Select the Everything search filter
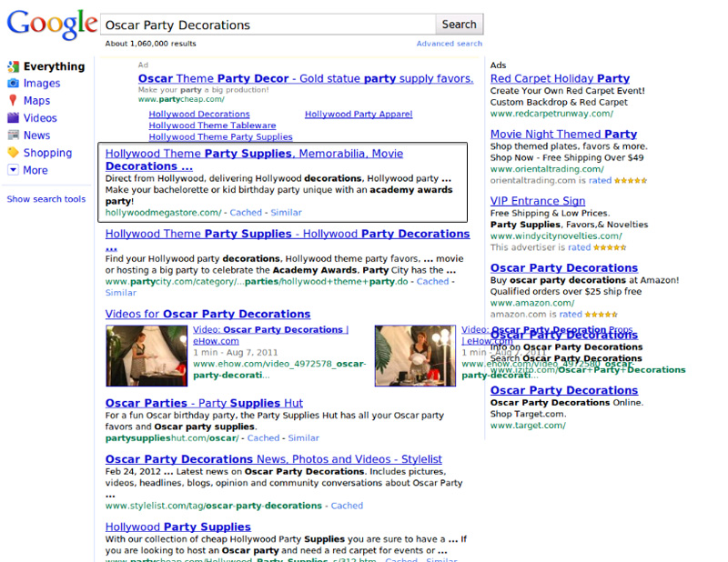 coord(54,66)
